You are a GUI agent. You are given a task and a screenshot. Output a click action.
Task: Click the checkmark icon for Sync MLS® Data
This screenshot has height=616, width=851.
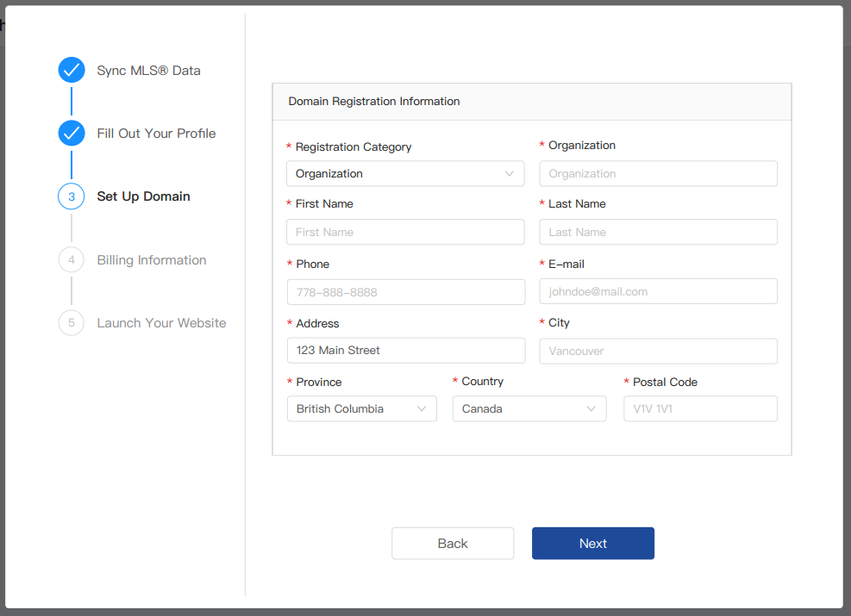coord(72,70)
